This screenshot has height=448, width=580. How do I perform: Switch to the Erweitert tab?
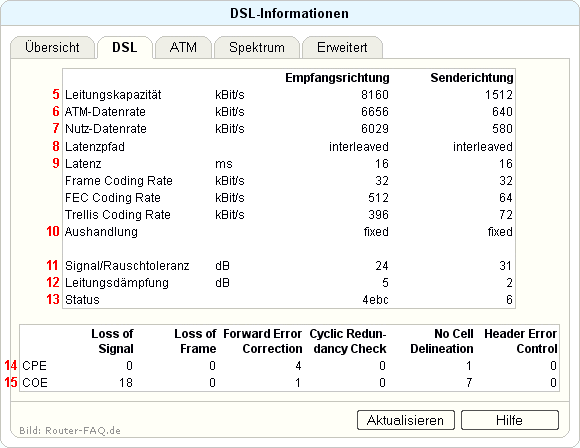342,47
